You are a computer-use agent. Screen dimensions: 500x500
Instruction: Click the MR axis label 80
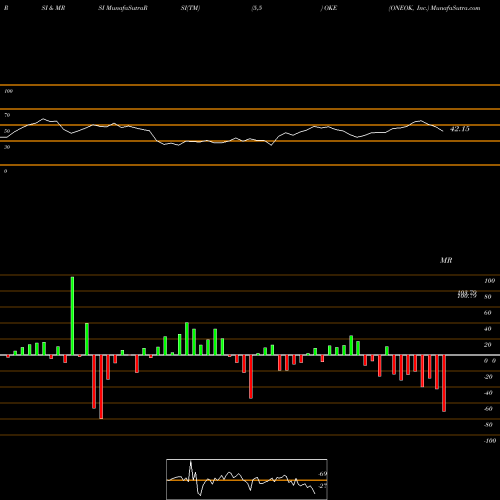[488, 297]
